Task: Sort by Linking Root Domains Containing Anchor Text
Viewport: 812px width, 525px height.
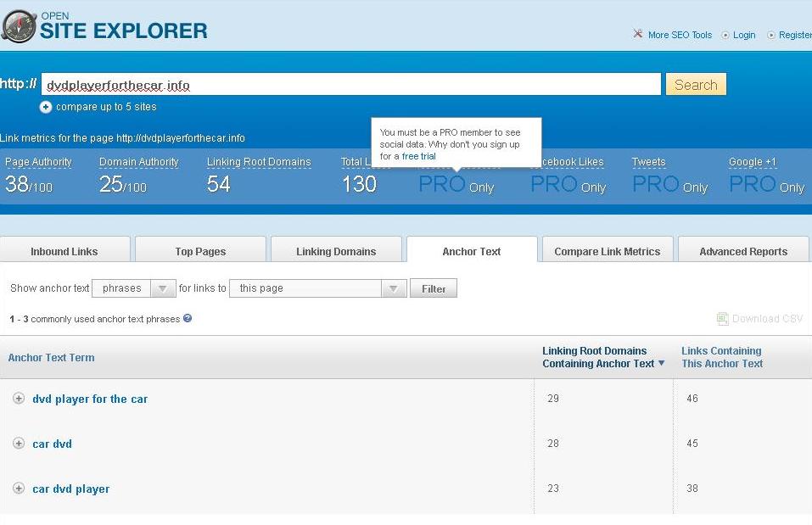Action: click(602, 357)
